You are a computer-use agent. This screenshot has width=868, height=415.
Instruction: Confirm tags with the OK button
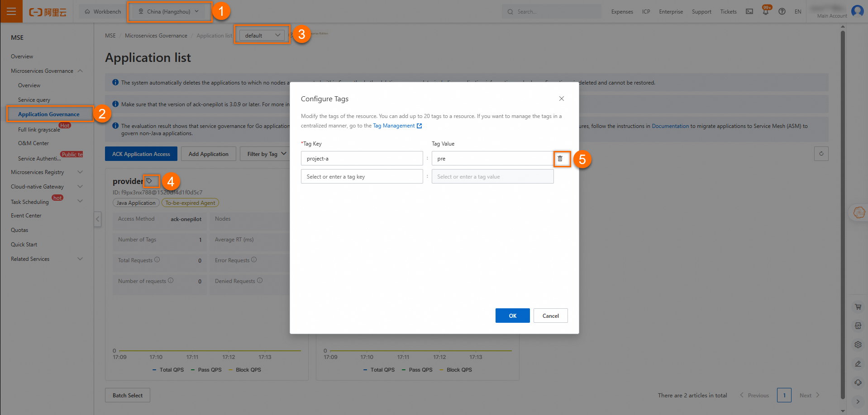(x=513, y=316)
